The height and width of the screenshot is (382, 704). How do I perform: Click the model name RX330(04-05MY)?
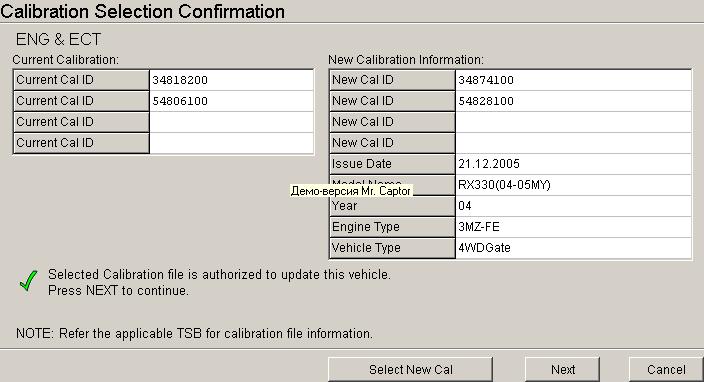coord(573,185)
